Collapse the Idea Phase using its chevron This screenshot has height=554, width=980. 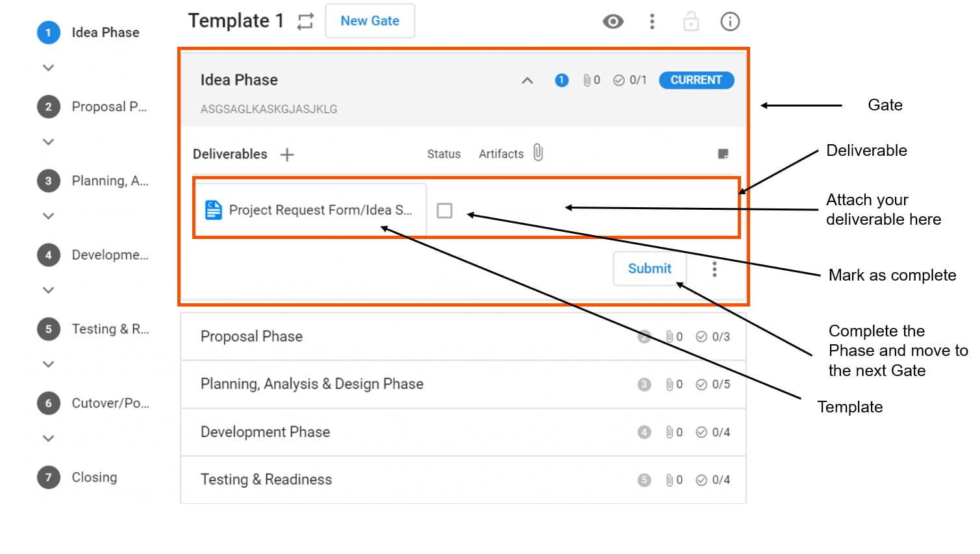coord(527,81)
